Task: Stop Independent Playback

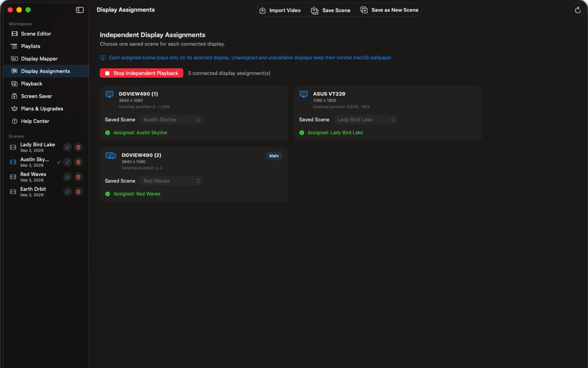Action: [141, 73]
